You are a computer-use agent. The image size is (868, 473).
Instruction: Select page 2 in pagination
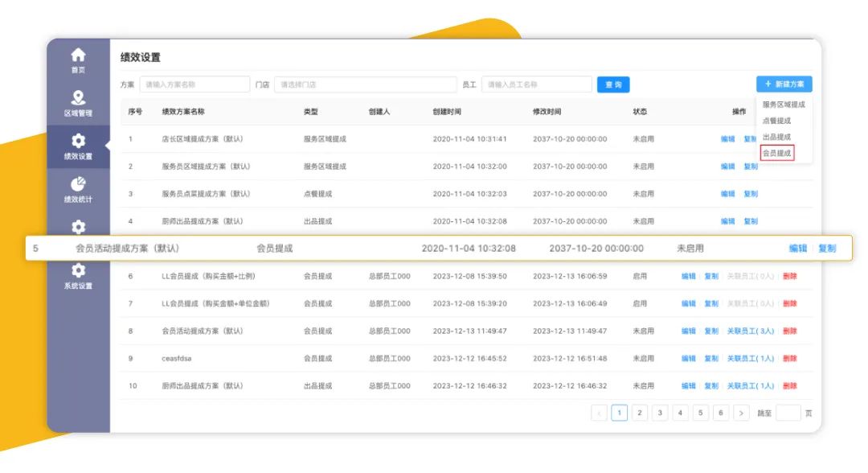pos(640,413)
